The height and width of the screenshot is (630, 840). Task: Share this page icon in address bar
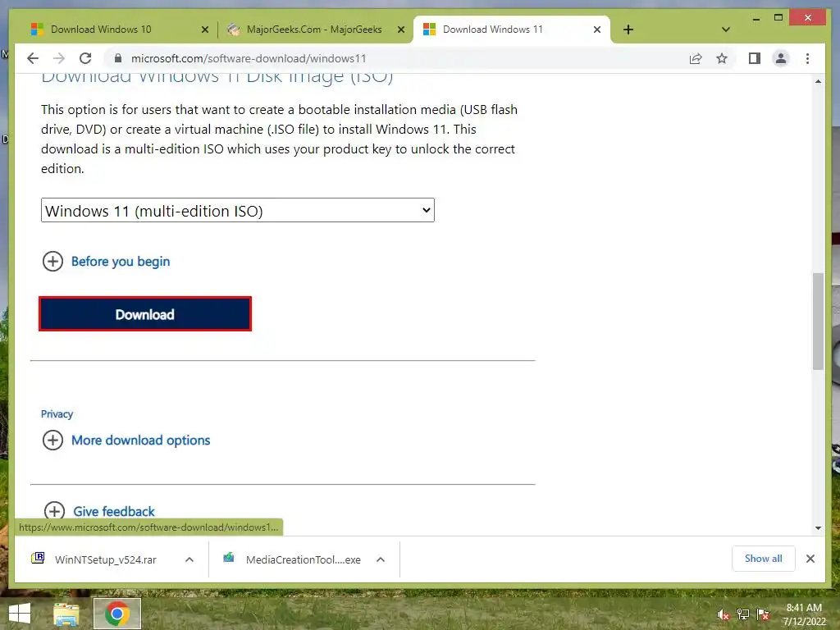(696, 58)
